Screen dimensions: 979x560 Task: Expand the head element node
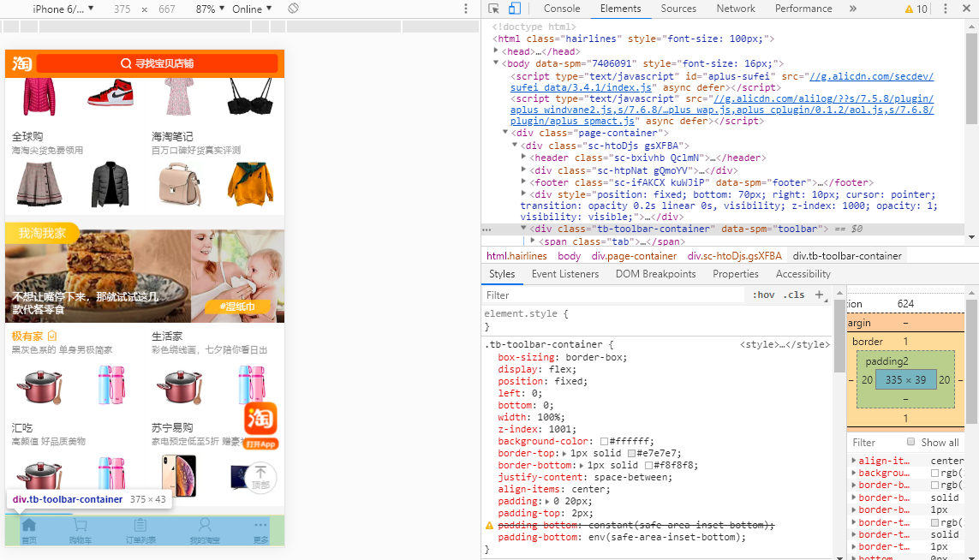(x=497, y=51)
